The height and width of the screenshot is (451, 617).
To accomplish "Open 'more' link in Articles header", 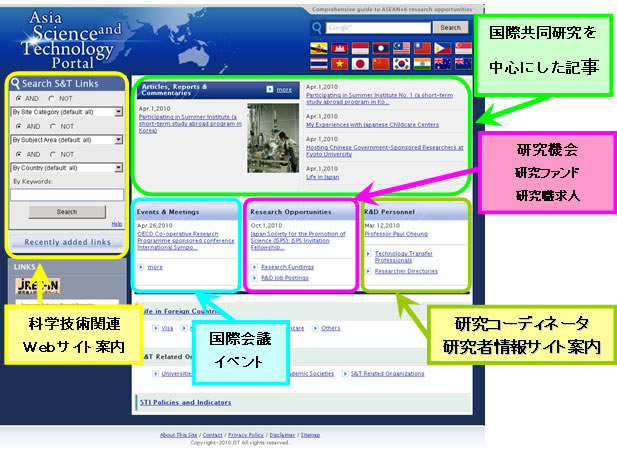I will [x=284, y=90].
